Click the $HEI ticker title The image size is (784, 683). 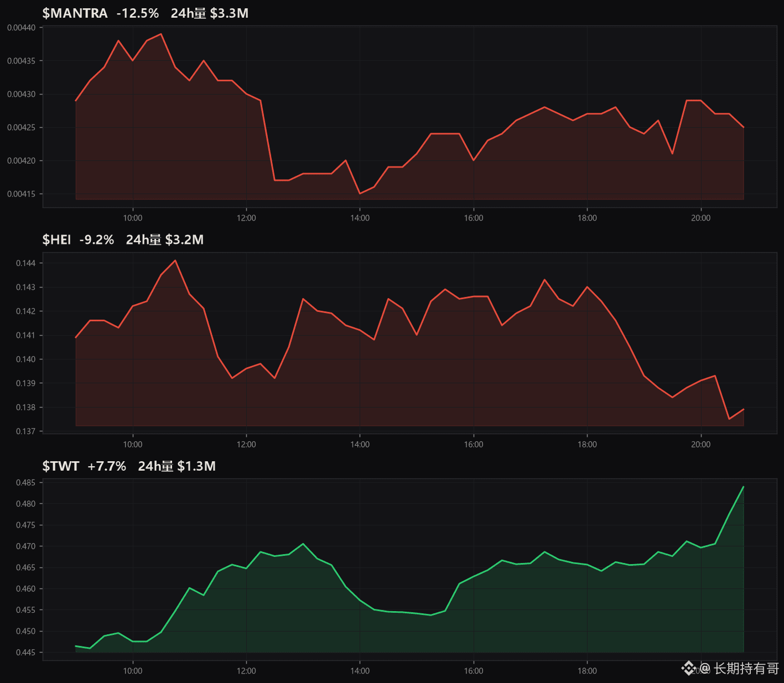(x=56, y=239)
